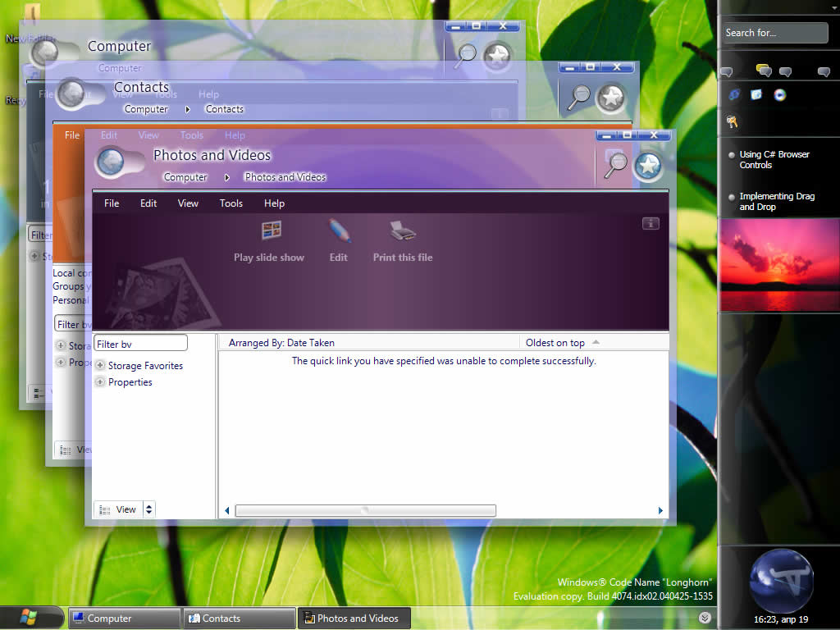Open Using C# Browser Controls feed item

(x=774, y=160)
